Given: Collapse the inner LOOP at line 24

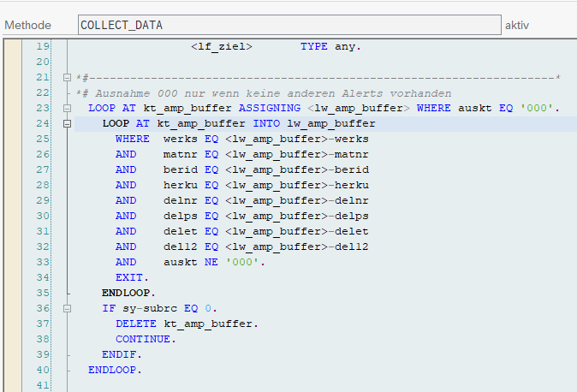Looking at the screenshot, I should coord(68,124).
